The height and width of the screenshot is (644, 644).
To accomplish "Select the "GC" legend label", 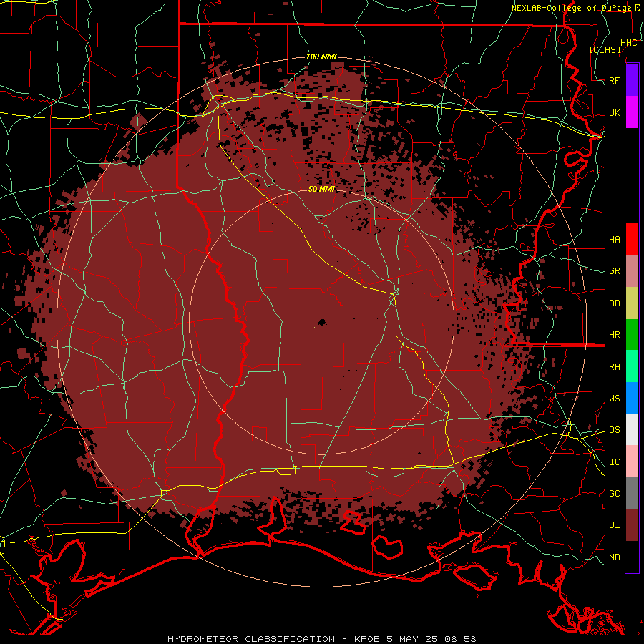I will point(614,494).
